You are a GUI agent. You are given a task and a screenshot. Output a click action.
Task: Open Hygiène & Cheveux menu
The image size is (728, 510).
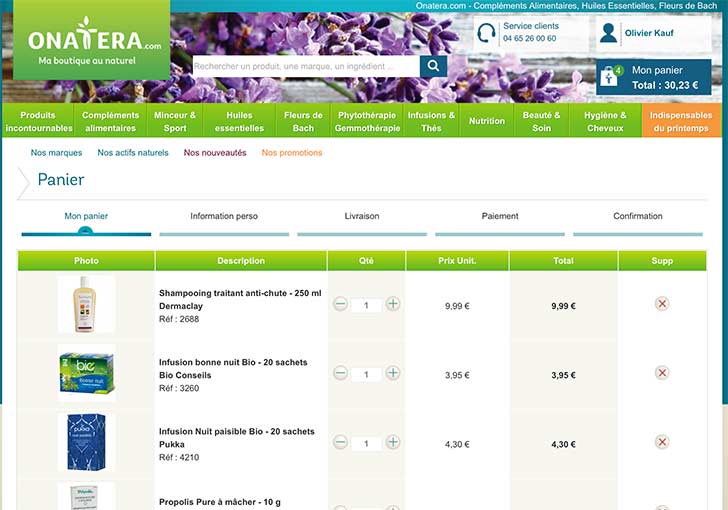point(605,121)
